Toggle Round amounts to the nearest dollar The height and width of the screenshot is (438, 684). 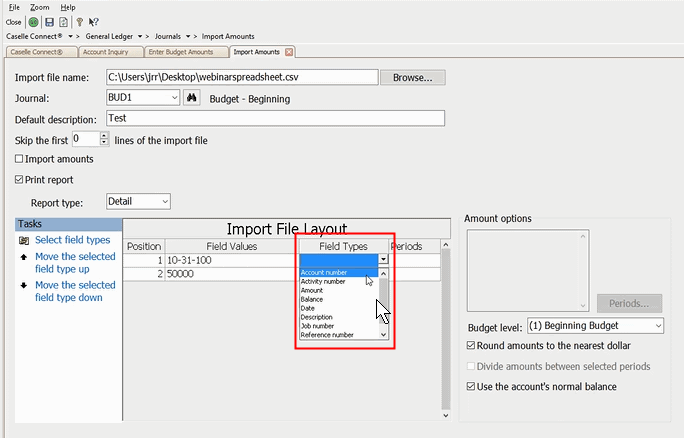[473, 346]
